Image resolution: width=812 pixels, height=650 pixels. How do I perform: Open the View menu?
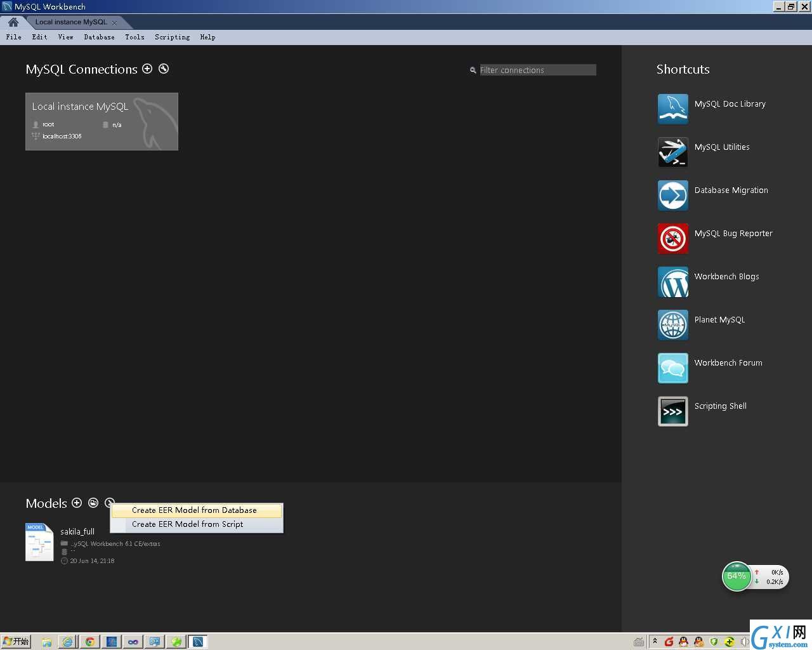tap(66, 37)
